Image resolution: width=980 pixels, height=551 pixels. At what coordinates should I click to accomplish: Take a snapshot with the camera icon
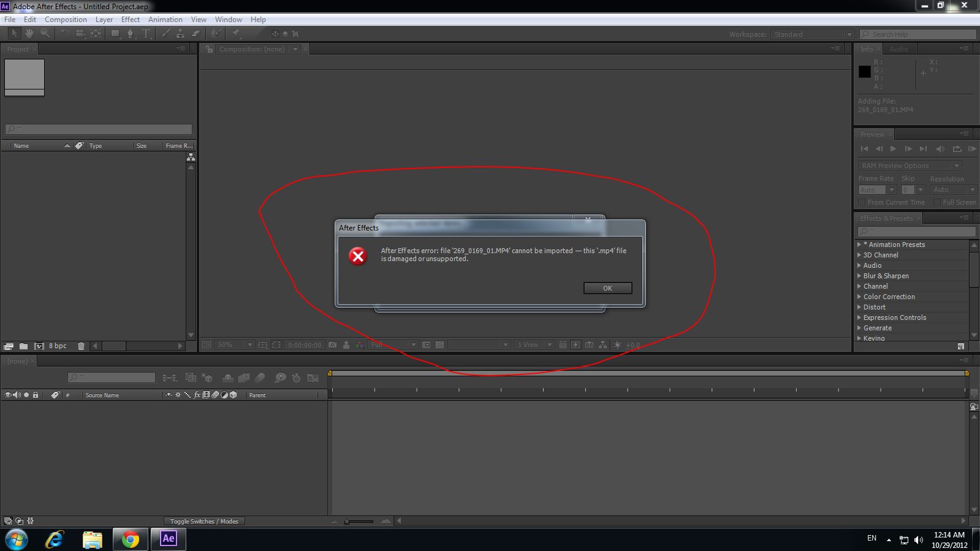332,345
